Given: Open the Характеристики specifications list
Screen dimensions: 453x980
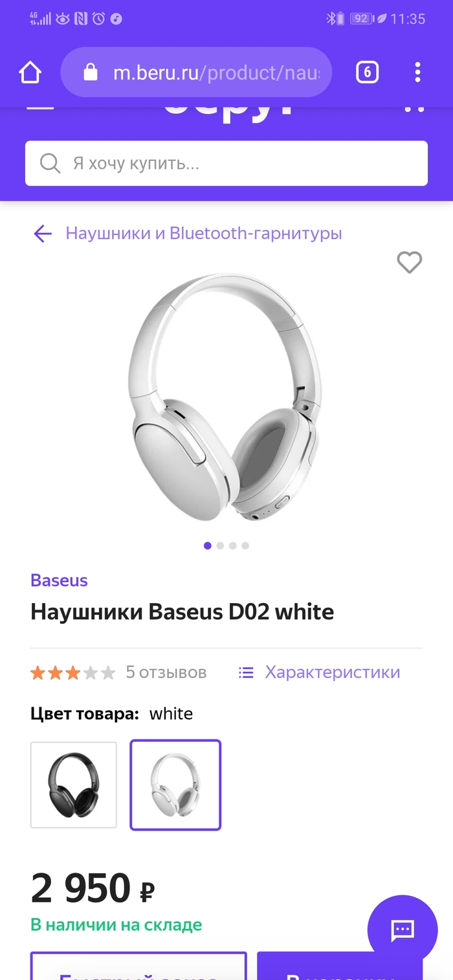Looking at the screenshot, I should [320, 672].
